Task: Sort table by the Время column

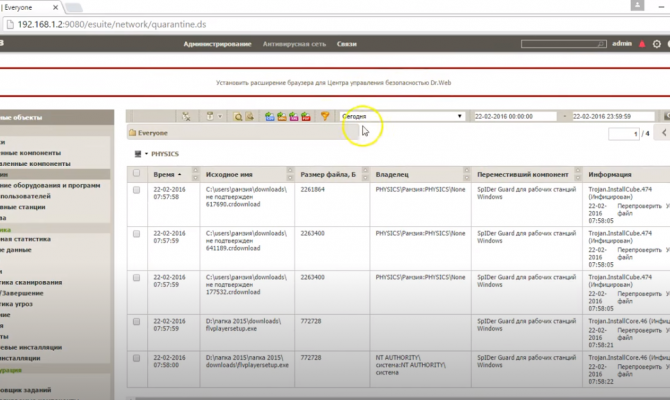Action: click(164, 174)
